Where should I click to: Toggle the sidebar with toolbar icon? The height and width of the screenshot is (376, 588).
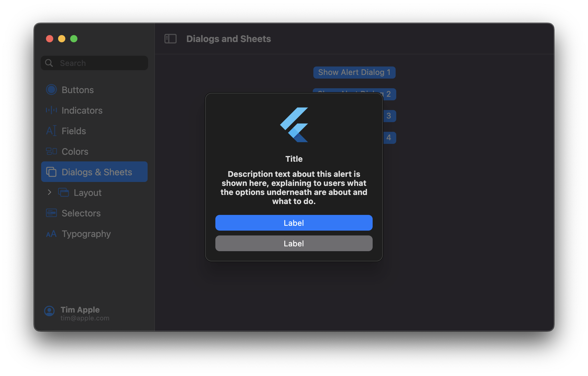(x=170, y=39)
